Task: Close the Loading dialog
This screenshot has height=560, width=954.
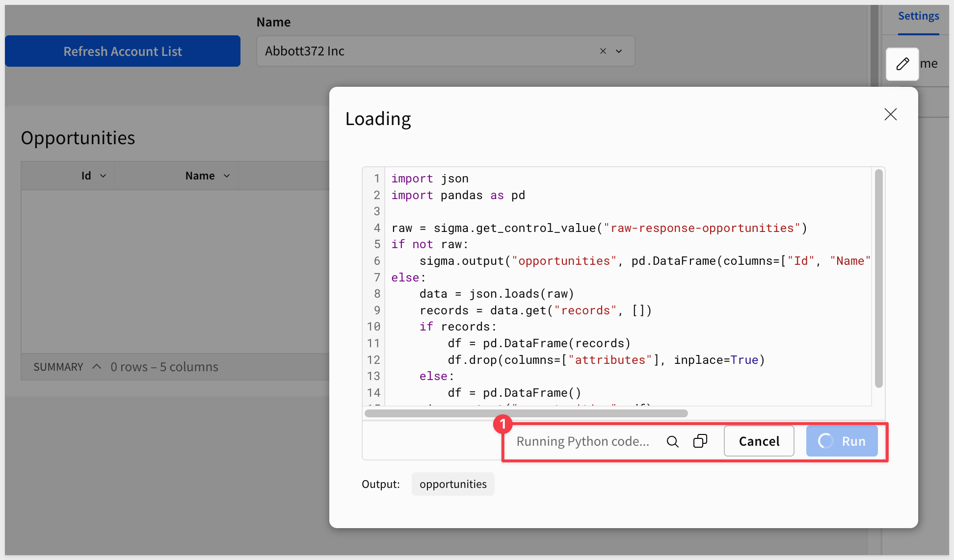Action: [890, 114]
